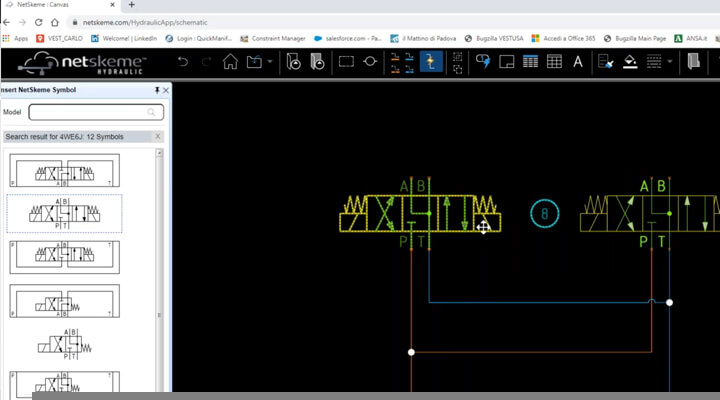The image size is (720, 400).
Task: Select the dashed rectangle frame tool
Action: 346,62
